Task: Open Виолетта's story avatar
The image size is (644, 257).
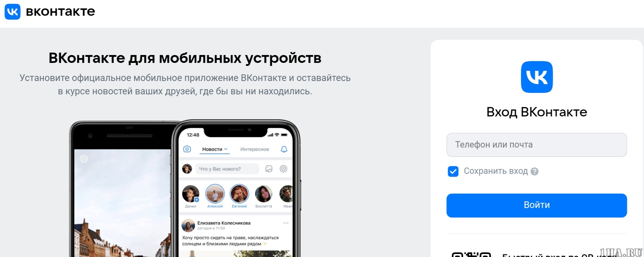Action: point(263,194)
